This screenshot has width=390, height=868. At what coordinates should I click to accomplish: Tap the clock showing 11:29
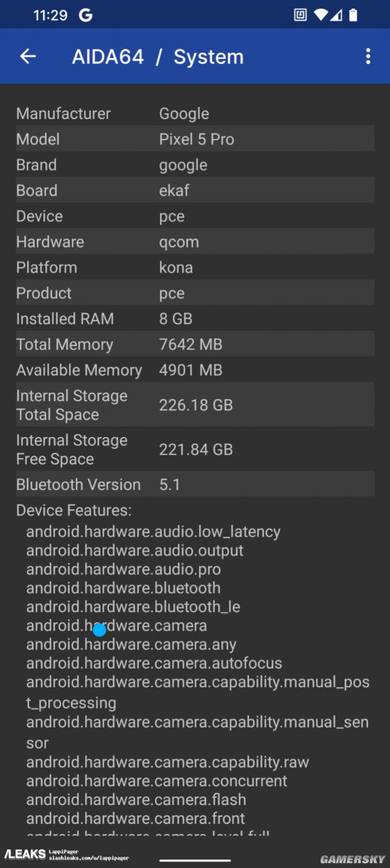pyautogui.click(x=50, y=15)
